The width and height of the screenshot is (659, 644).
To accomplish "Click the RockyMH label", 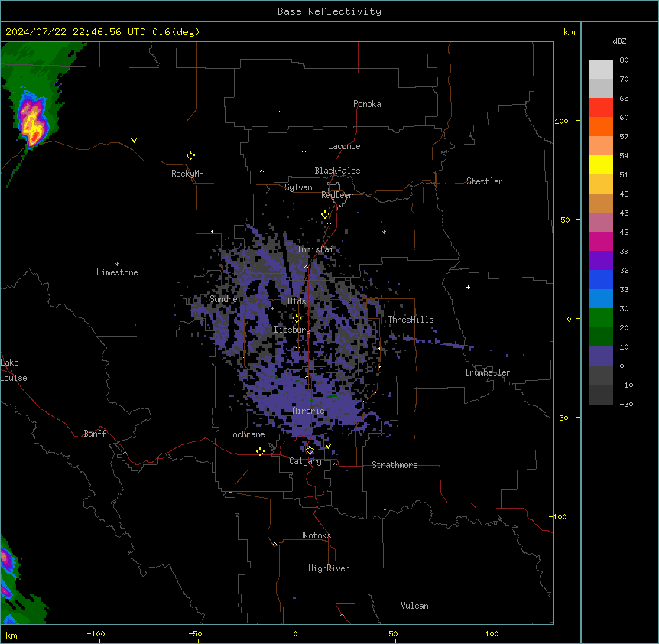I will point(187,174).
